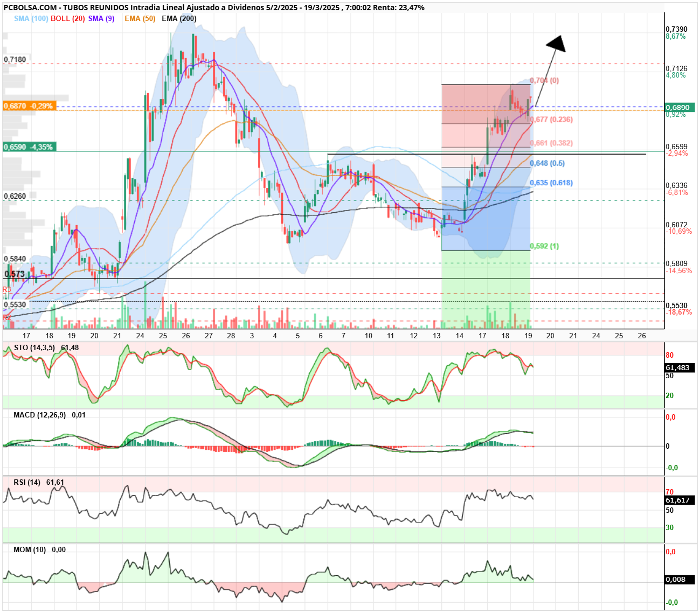The image size is (700, 613).
Task: Click the black RSI 61,617 value badge
Action: (x=680, y=500)
